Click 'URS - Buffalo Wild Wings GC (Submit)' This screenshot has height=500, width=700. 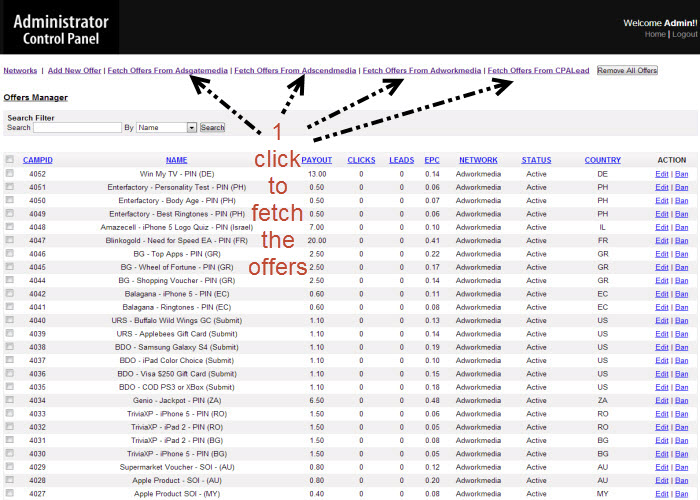(177, 321)
